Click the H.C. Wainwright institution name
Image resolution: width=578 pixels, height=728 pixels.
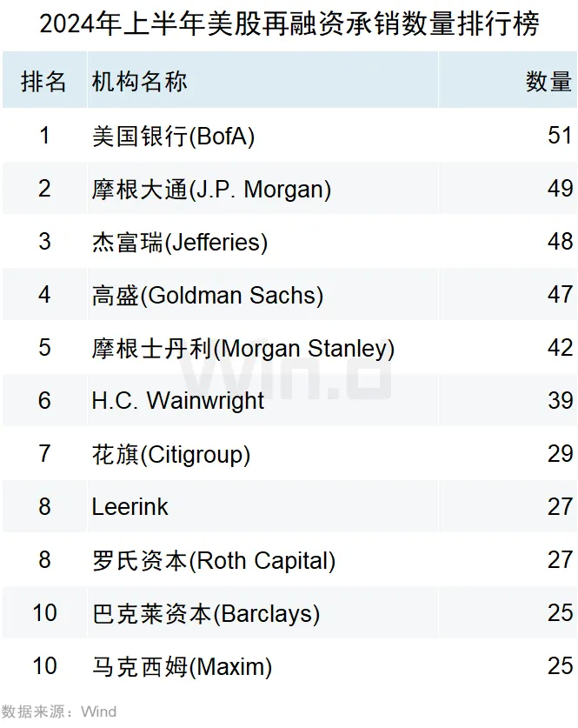(x=178, y=401)
